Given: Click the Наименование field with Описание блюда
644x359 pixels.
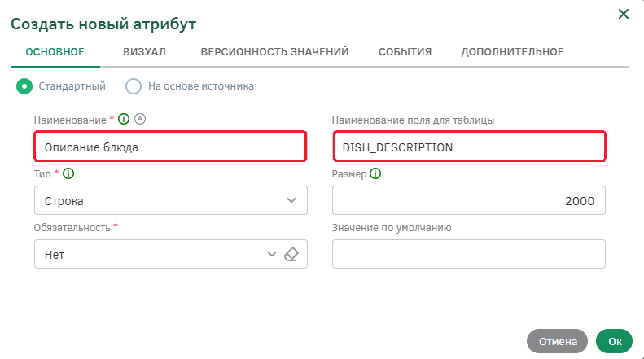Looking at the screenshot, I should pyautogui.click(x=170, y=147).
